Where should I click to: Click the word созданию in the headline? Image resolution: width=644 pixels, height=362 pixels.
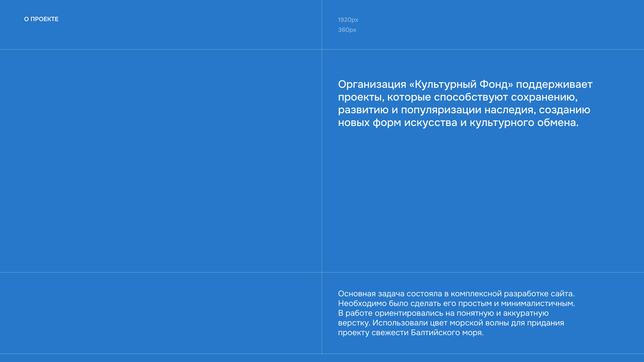(x=565, y=110)
